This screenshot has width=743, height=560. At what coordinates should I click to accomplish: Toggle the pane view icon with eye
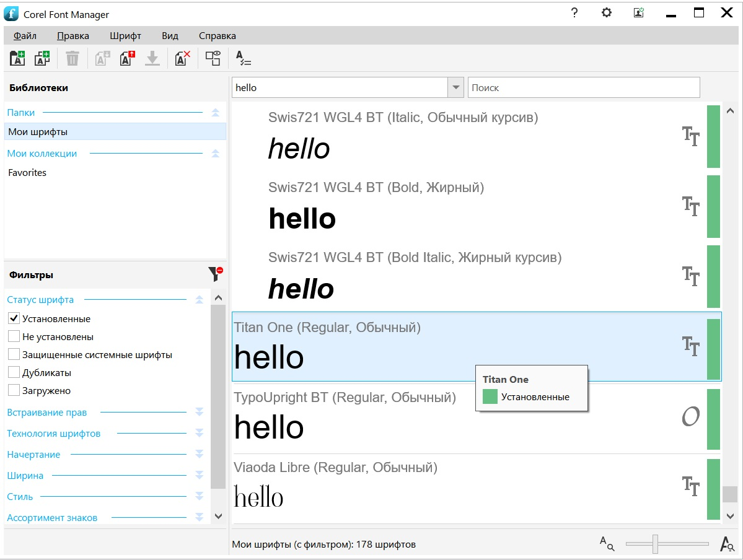[x=213, y=58]
